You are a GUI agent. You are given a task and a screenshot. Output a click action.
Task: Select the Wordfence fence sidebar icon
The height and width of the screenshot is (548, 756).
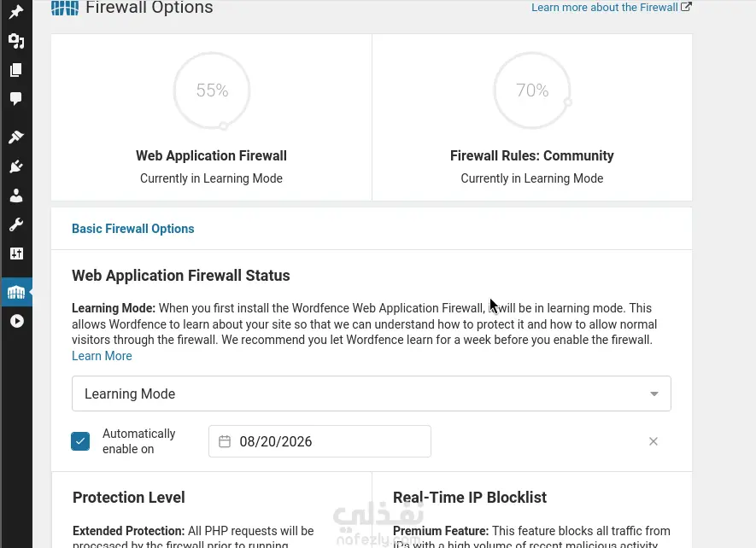(16, 292)
